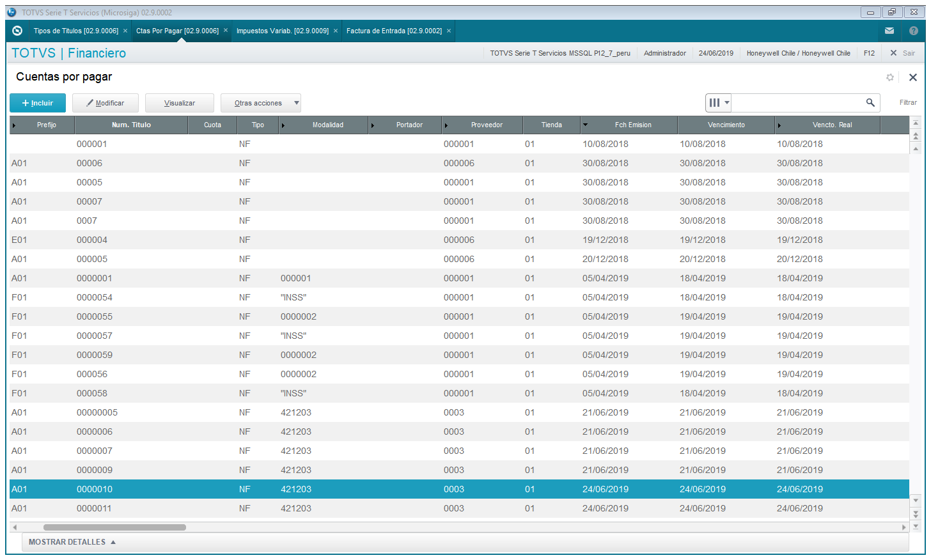
Task: Close the Tipos de Titulos tab
Action: click(x=125, y=31)
